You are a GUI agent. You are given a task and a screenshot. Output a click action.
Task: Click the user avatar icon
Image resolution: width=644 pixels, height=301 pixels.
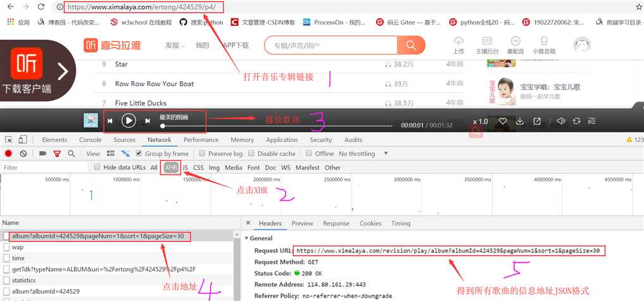pyautogui.click(x=581, y=45)
